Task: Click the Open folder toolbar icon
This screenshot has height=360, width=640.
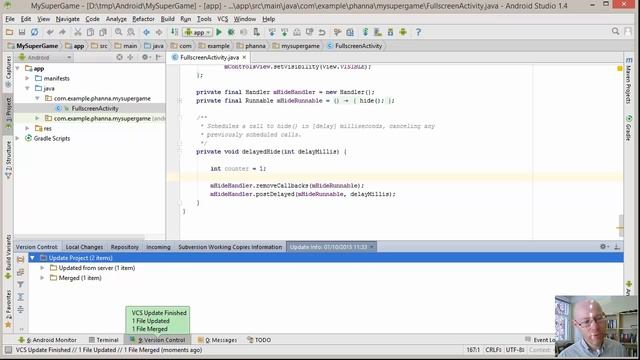Action: tap(9, 32)
